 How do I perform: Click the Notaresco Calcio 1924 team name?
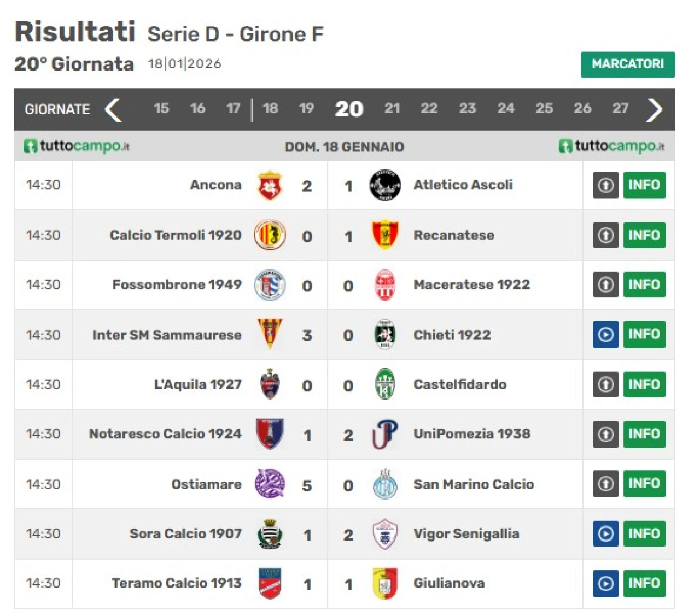(165, 434)
